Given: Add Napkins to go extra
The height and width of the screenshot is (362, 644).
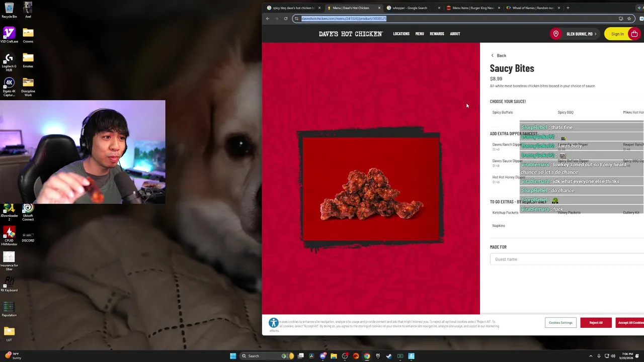Looking at the screenshot, I should point(499,226).
